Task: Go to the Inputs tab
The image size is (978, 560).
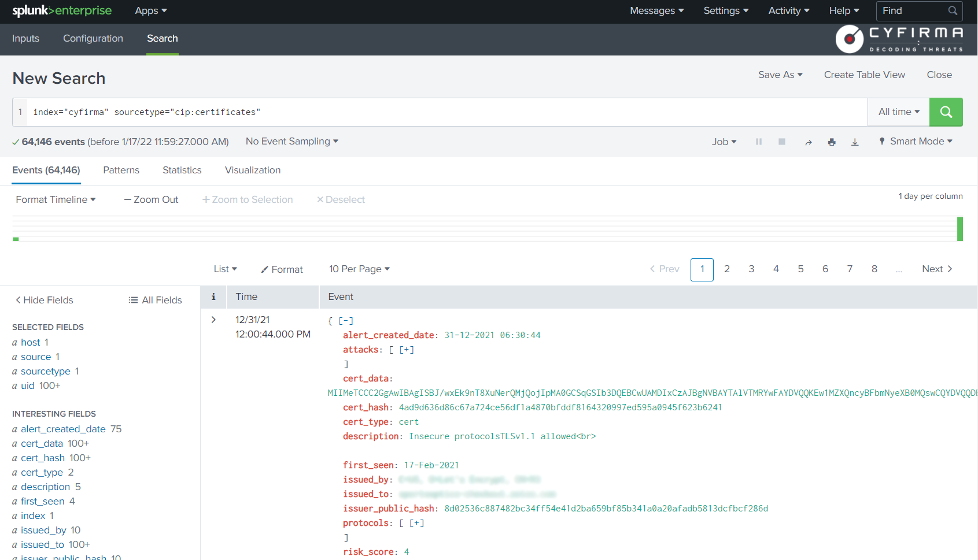Action: pyautogui.click(x=26, y=39)
